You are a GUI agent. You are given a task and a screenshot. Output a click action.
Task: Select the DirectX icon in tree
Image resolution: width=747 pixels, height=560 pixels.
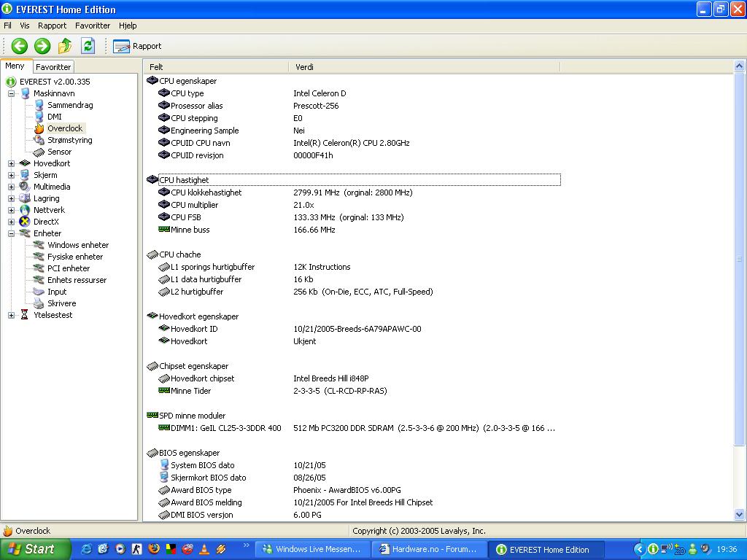tap(25, 222)
